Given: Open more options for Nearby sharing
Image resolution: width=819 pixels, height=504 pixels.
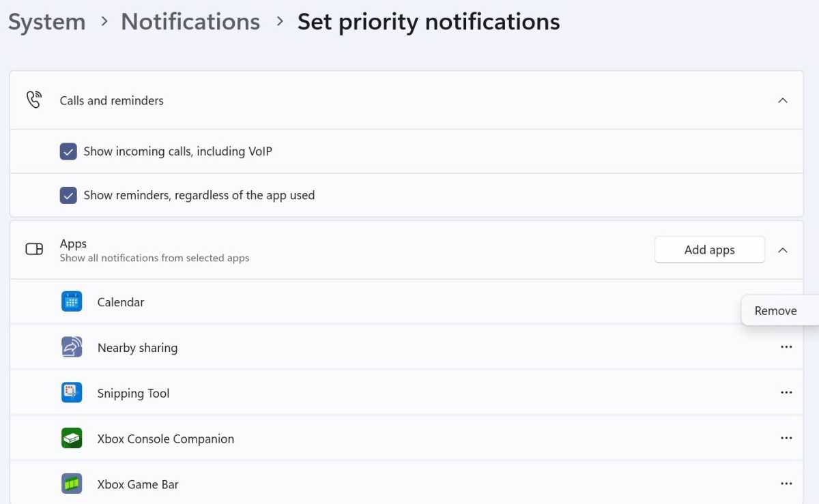Looking at the screenshot, I should tap(786, 347).
